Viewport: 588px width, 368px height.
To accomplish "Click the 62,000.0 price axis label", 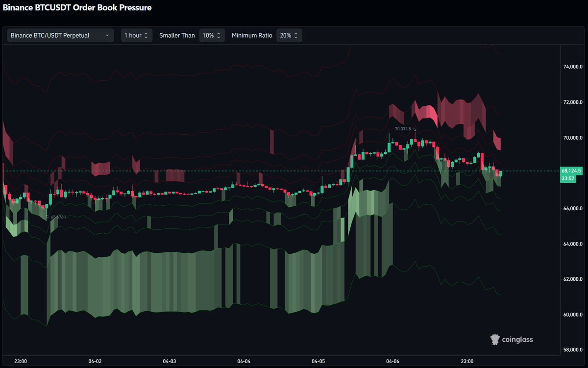I will click(x=572, y=279).
